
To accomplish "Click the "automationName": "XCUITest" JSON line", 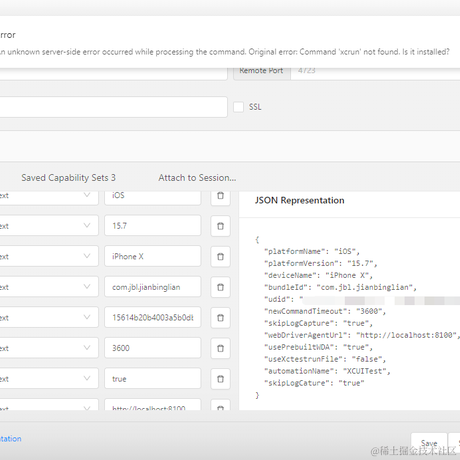I will pyautogui.click(x=327, y=371).
